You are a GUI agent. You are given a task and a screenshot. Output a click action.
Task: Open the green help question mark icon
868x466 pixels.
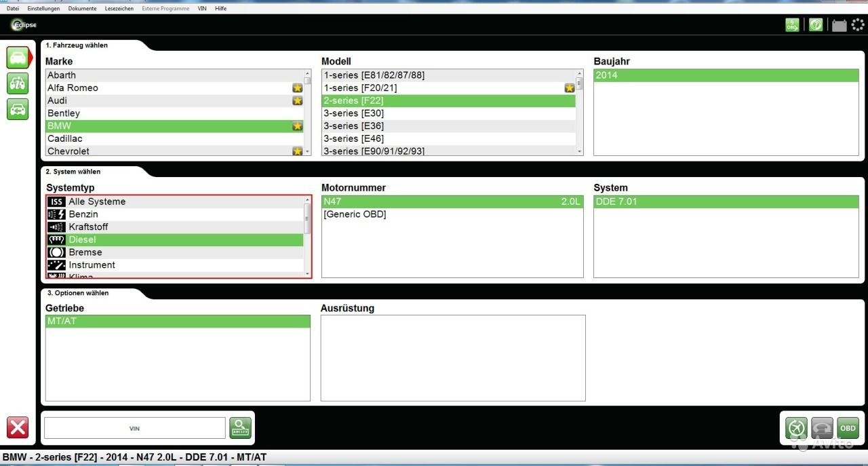coord(816,25)
